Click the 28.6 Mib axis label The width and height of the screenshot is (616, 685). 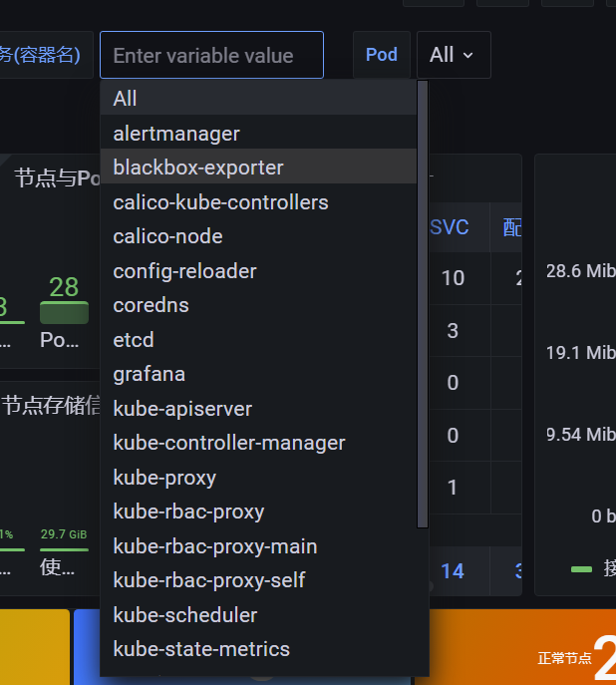(x=581, y=271)
